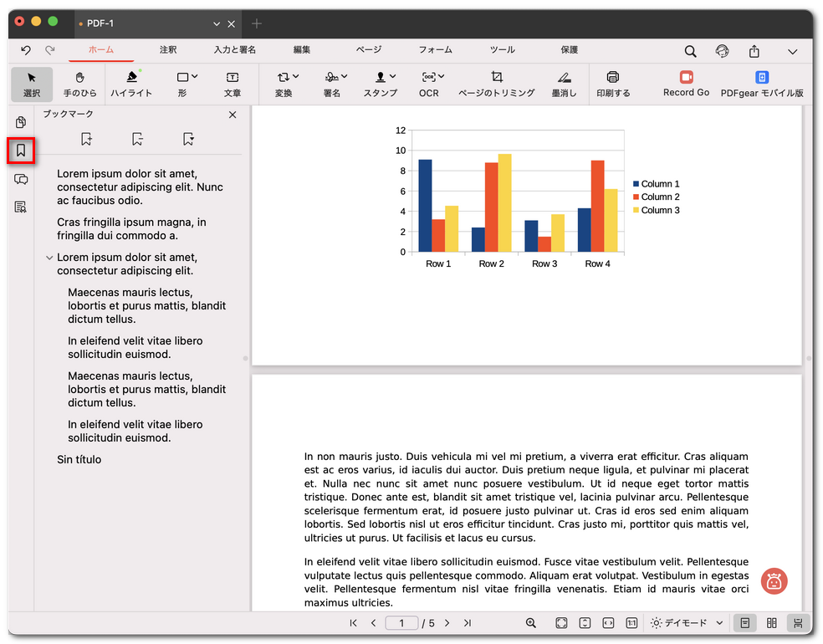Switch to the ホーム tab

pyautogui.click(x=100, y=50)
